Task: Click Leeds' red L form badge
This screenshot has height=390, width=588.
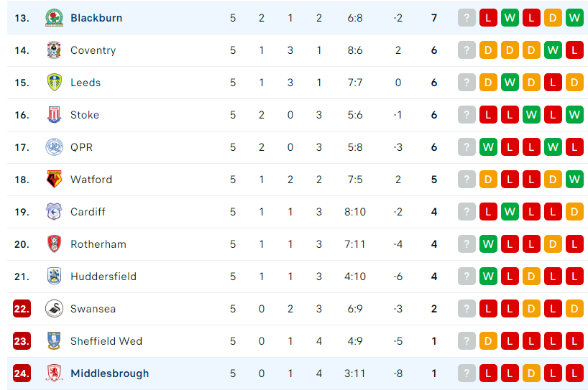Action: (553, 82)
